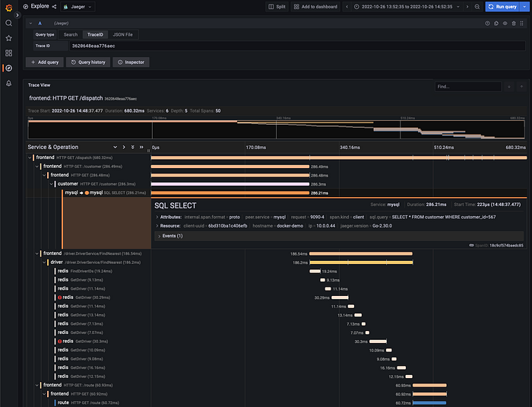Click the Trace ID input field
Viewport: 532px width, 407px height.
[298, 46]
